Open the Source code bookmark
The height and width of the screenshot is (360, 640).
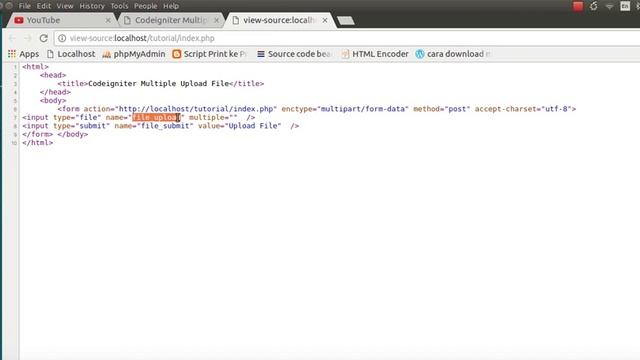pyautogui.click(x=295, y=54)
